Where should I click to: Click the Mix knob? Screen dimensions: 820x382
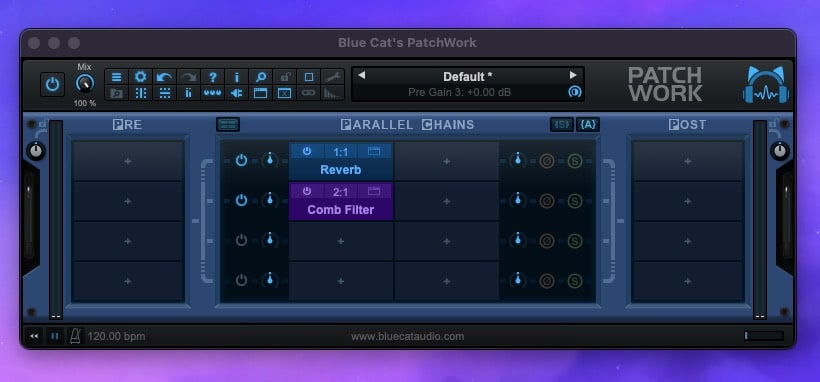pyautogui.click(x=85, y=84)
